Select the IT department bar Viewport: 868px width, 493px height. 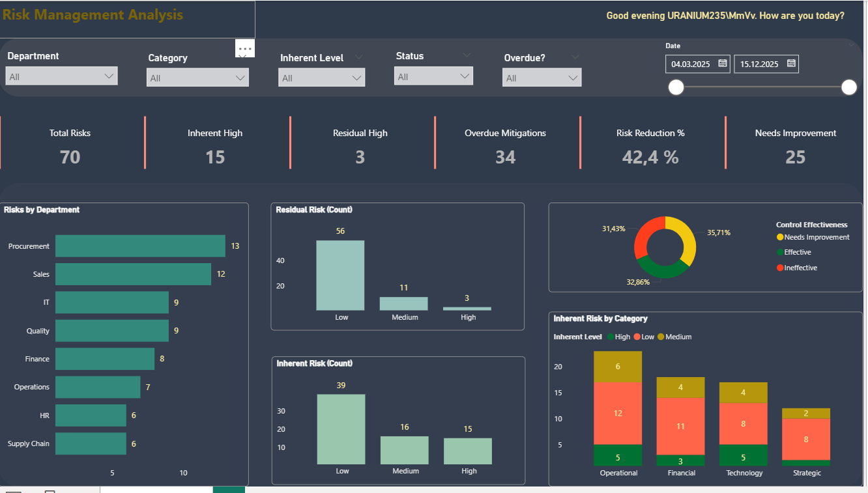point(112,302)
